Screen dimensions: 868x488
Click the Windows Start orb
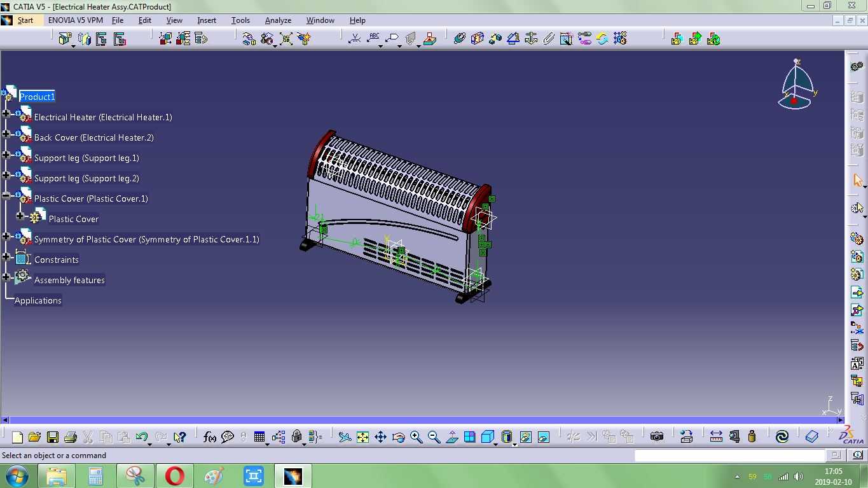pyautogui.click(x=17, y=476)
